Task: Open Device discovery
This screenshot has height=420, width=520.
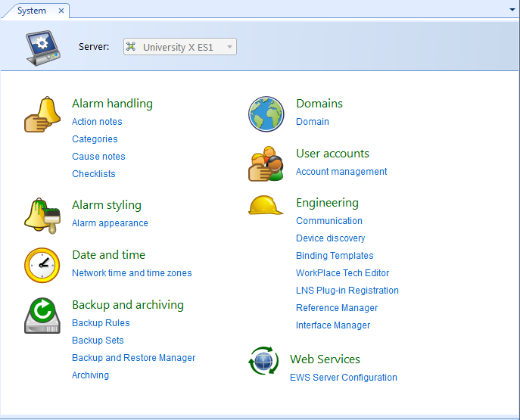Action: tap(330, 238)
